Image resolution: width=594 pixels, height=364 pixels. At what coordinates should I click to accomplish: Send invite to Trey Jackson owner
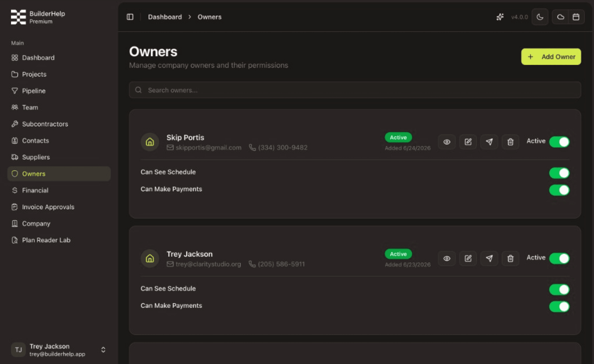[x=489, y=258]
